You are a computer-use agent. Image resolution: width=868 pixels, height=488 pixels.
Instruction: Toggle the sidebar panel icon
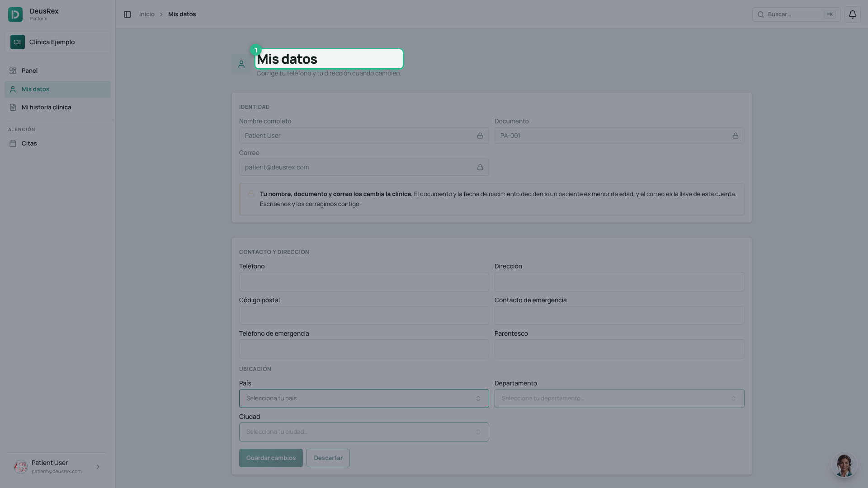tap(127, 14)
